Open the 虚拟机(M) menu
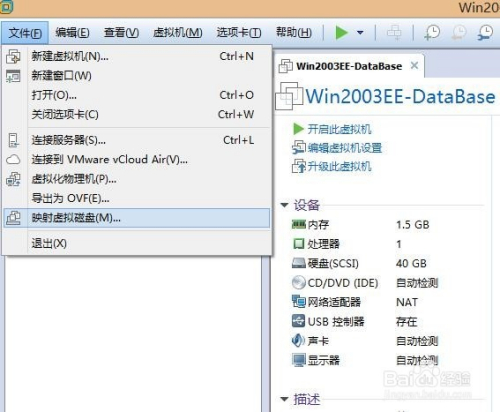The image size is (500, 412). coord(178,33)
